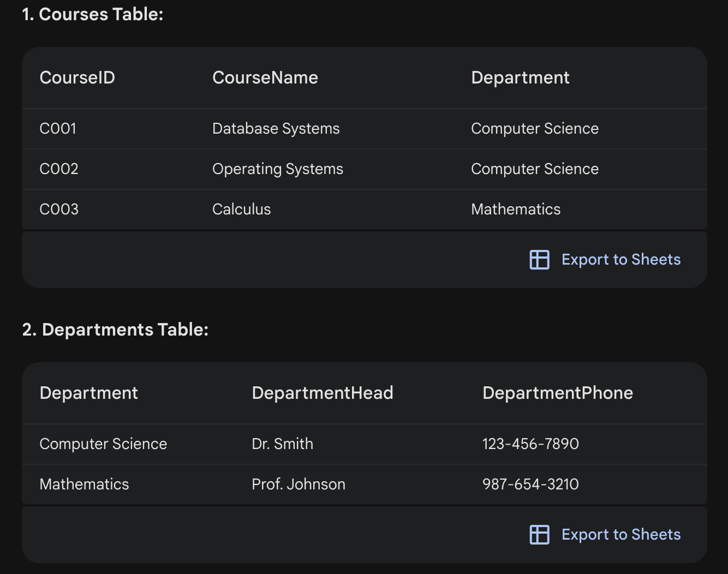This screenshot has height=574, width=728.
Task: Click the C001 course ID cell
Action: point(58,129)
